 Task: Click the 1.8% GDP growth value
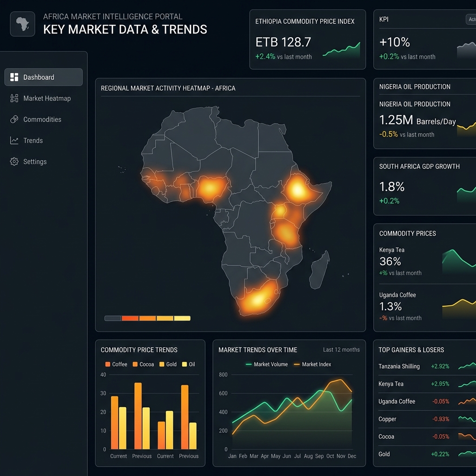(x=391, y=187)
